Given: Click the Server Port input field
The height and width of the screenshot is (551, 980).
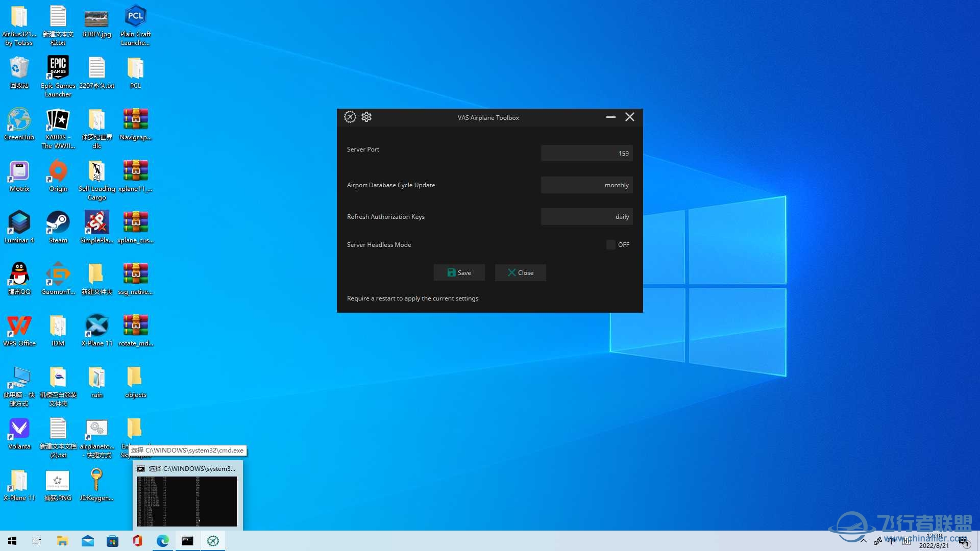Looking at the screenshot, I should tap(586, 153).
